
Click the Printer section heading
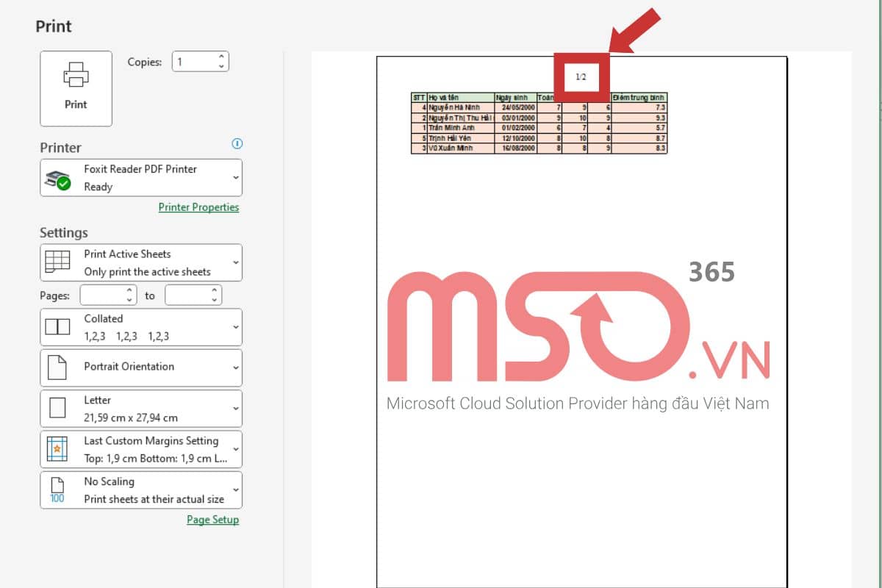(60, 148)
